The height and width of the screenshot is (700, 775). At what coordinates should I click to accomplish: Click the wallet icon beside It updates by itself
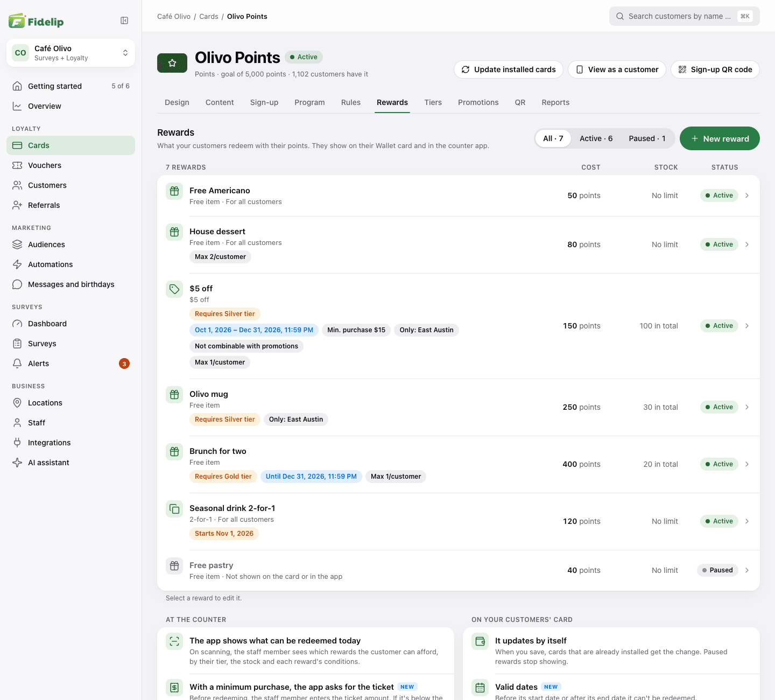click(480, 641)
